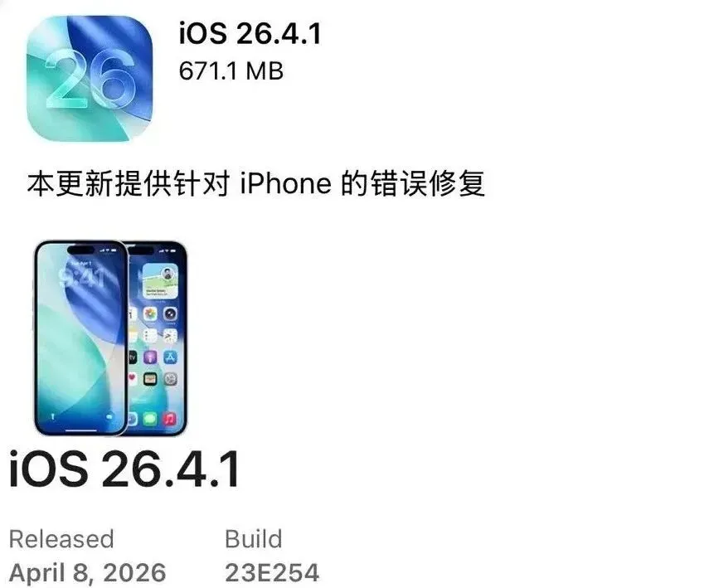Open the Reminders app icon
714x588 pixels.
pyautogui.click(x=150, y=336)
